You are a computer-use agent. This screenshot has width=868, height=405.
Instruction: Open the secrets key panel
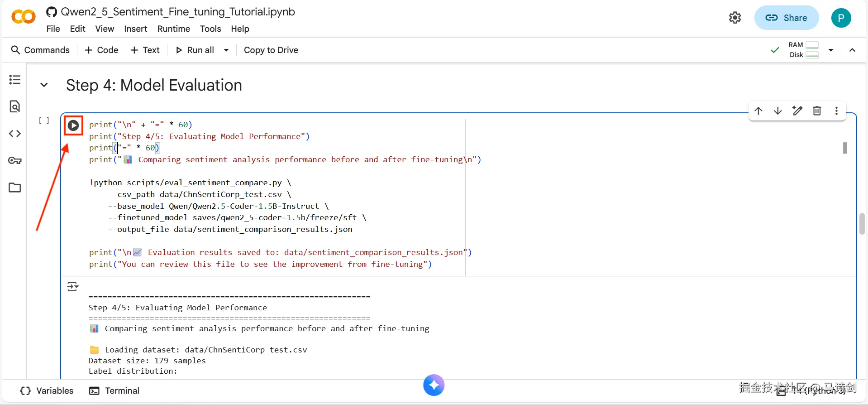[x=15, y=160]
